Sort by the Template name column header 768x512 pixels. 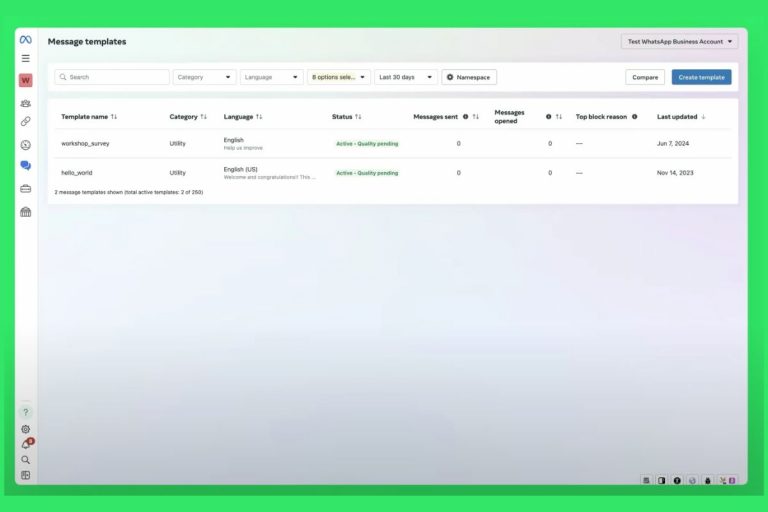click(88, 117)
